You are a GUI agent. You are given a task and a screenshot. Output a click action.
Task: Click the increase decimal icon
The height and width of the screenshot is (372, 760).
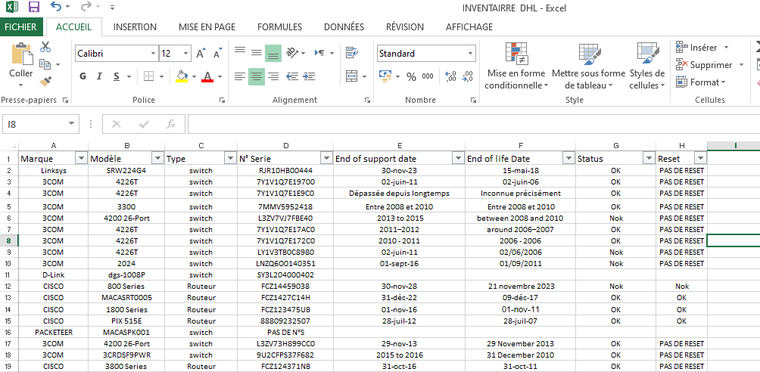click(x=450, y=76)
